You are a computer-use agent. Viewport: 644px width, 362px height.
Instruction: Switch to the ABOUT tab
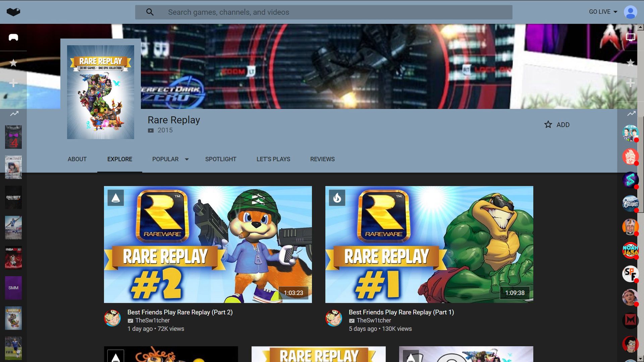[77, 159]
